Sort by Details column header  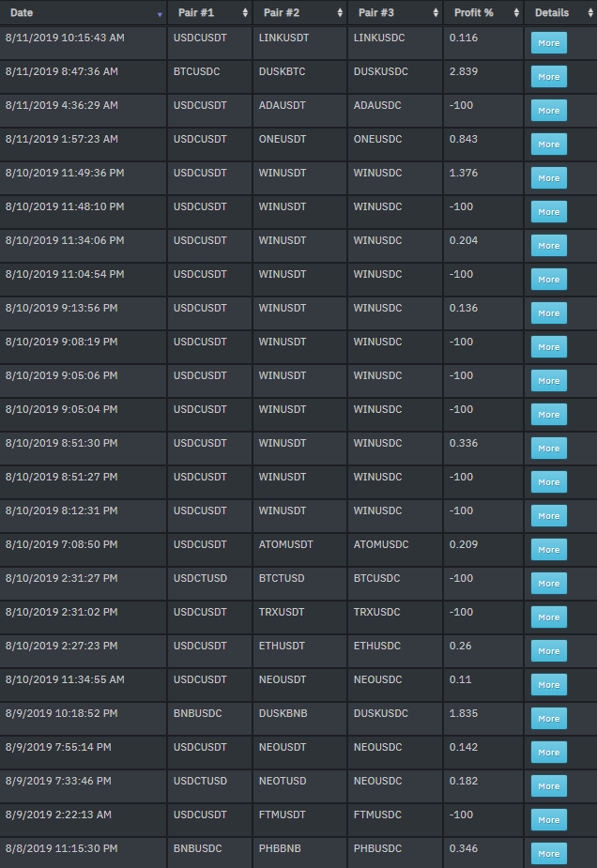pos(560,13)
